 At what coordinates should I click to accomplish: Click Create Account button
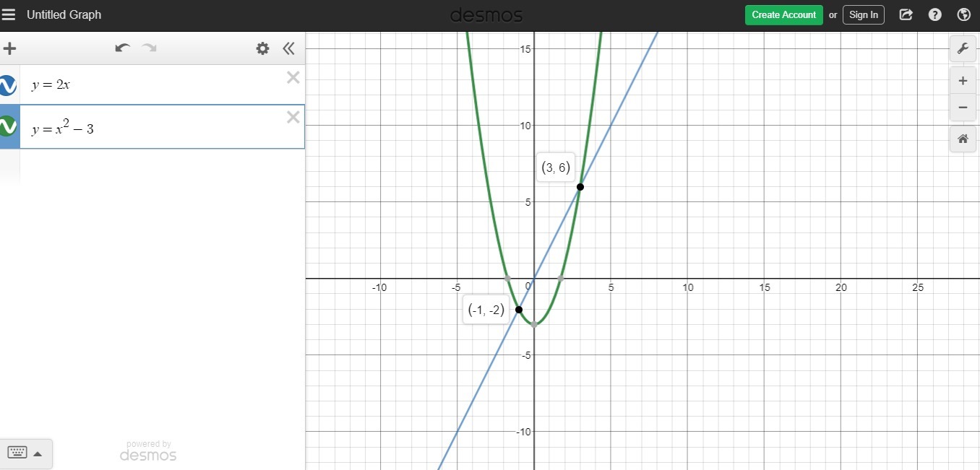783,14
